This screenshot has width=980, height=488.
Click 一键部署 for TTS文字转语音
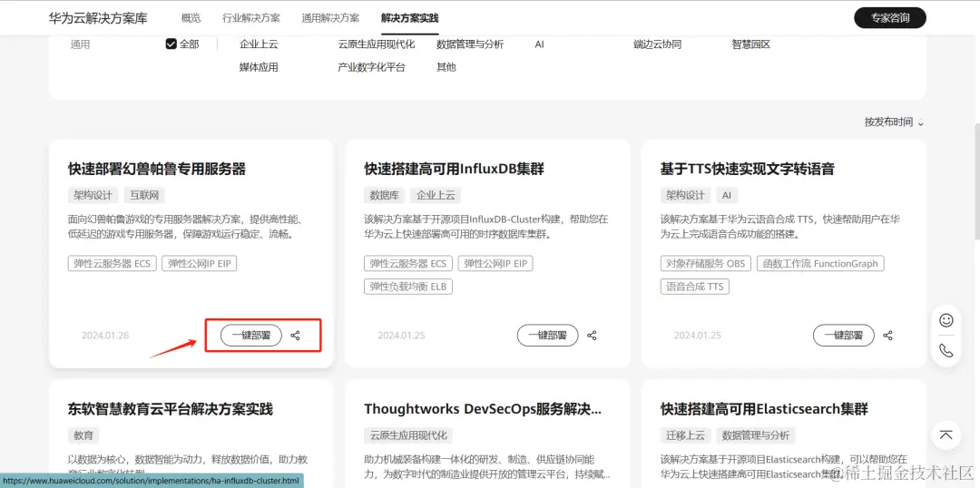tap(844, 336)
